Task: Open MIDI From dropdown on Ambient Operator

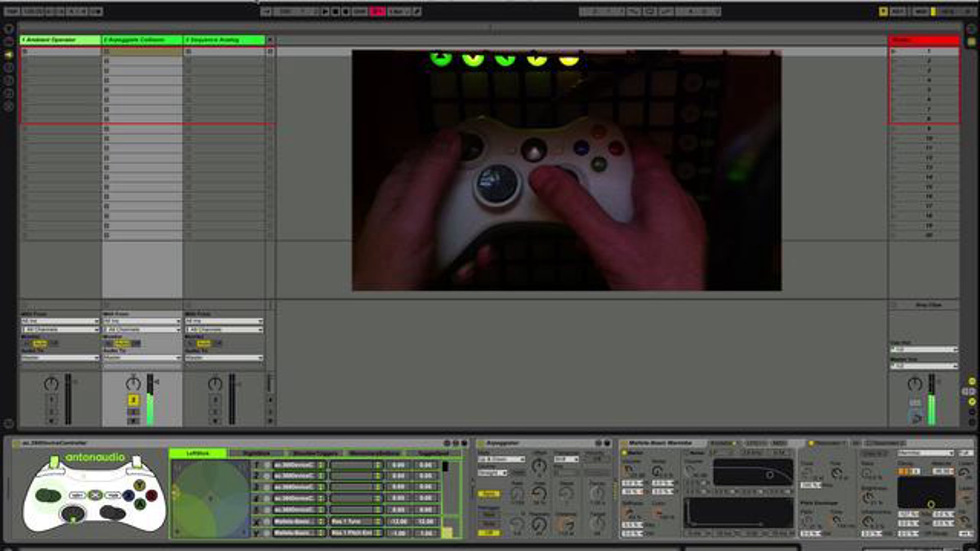Action: click(x=60, y=321)
